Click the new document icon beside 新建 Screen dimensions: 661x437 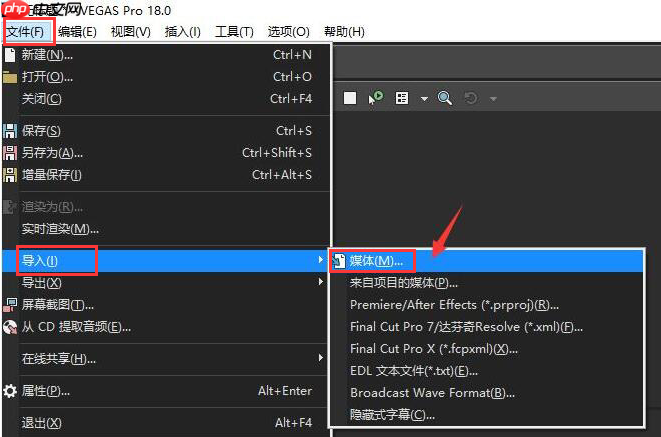click(x=10, y=55)
